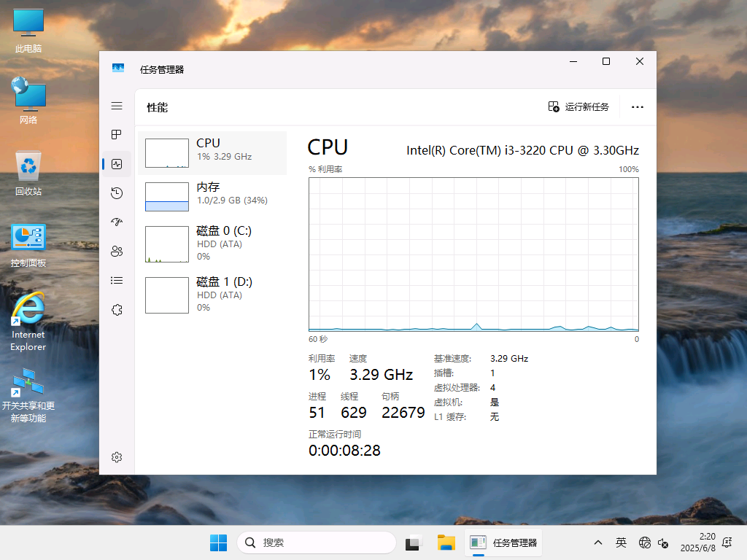
Task: Open the Details page list icon
Action: pyautogui.click(x=117, y=281)
